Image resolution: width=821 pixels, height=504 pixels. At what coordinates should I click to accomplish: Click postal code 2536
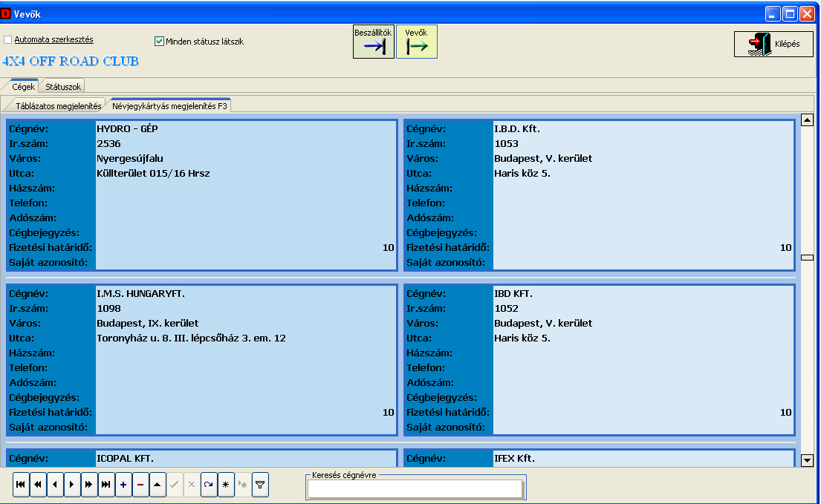tap(108, 144)
